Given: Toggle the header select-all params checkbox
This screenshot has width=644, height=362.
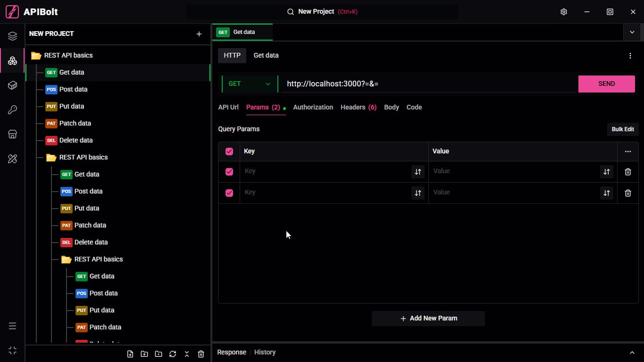Looking at the screenshot, I should click(x=229, y=152).
